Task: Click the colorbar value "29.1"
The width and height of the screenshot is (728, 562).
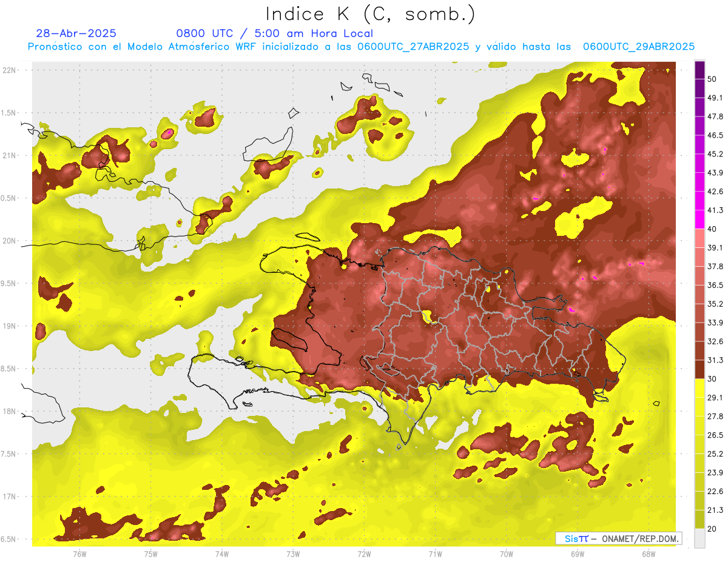Action: click(x=715, y=398)
